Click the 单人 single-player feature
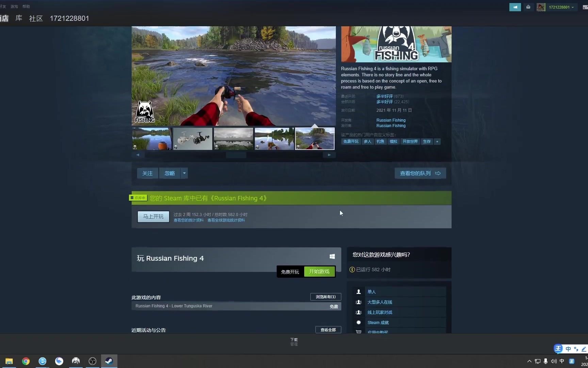Viewport: 588px width, 368px height. pyautogui.click(x=372, y=292)
